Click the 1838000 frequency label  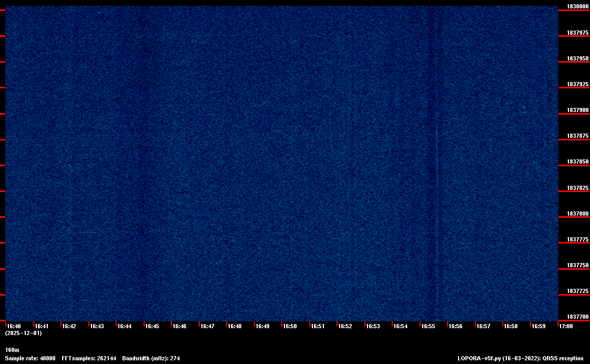(x=577, y=6)
